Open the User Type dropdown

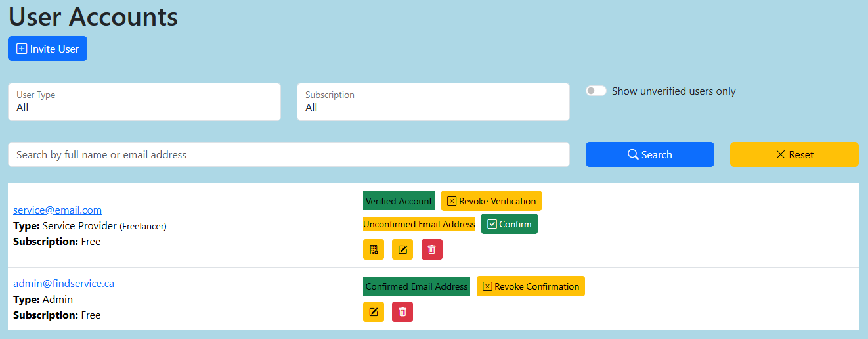144,102
